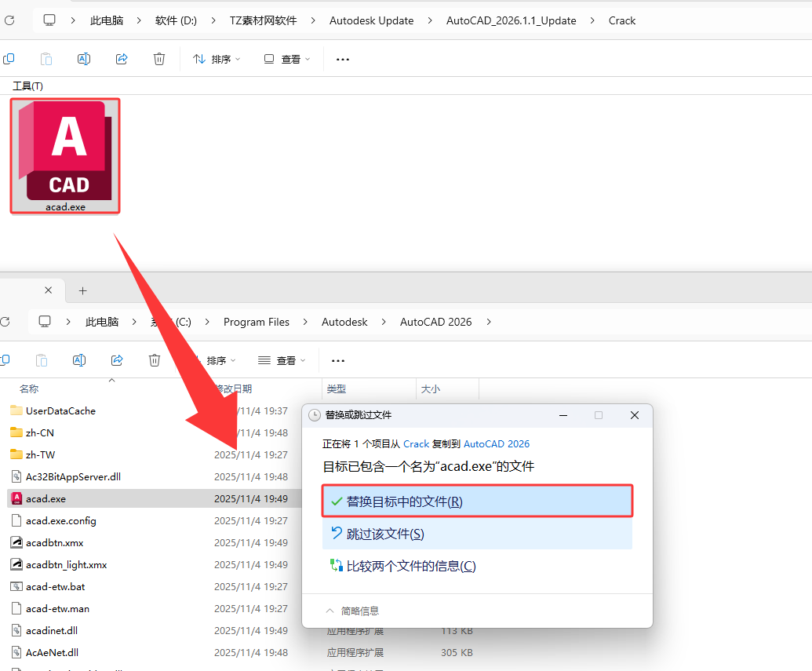Add a new tab in the AutoCAD 2026 window
Image resolution: width=812 pixels, height=671 pixels.
[83, 290]
